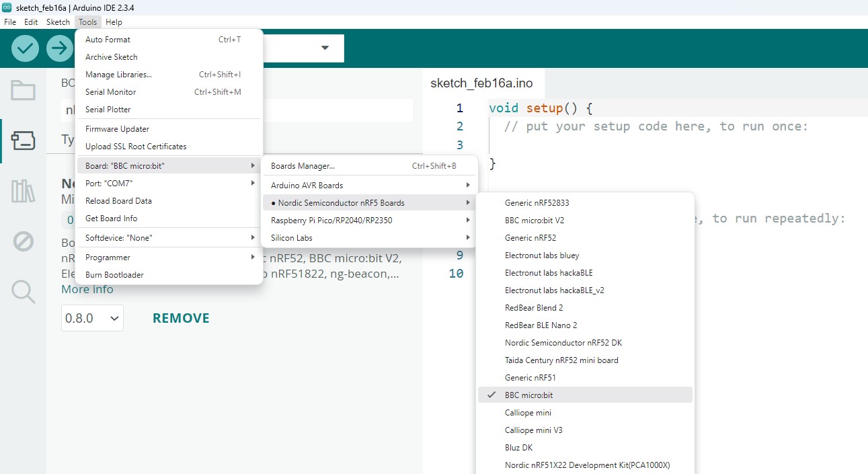
Task: Open the Sketch menu
Action: point(58,22)
